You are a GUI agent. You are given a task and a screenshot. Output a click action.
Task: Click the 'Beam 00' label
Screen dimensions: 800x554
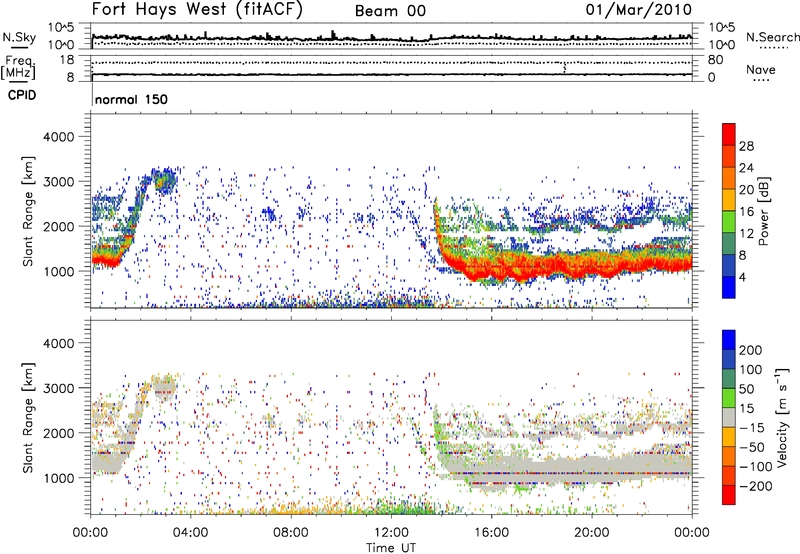point(390,11)
